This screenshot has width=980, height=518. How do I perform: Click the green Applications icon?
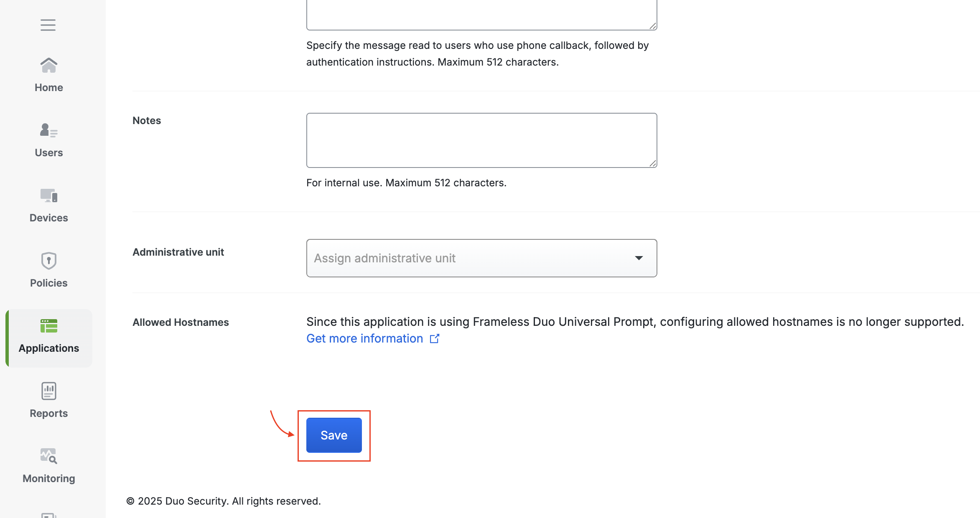(x=49, y=326)
